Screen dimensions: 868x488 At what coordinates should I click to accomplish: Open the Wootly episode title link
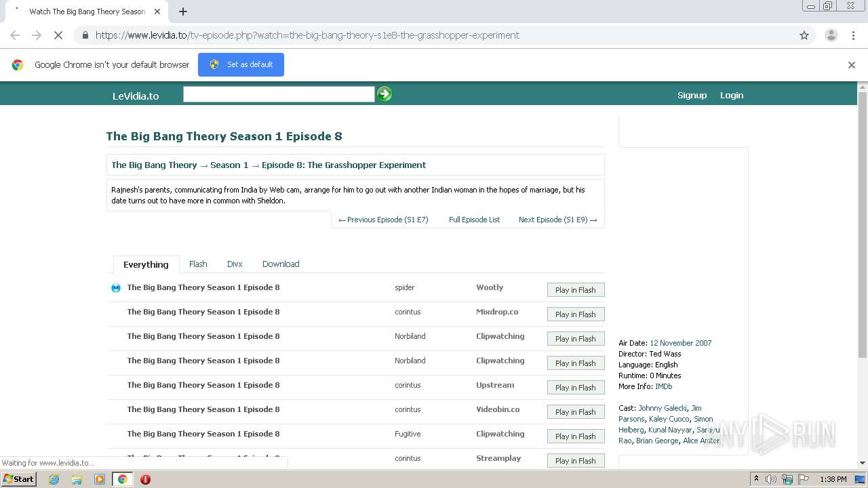(203, 287)
